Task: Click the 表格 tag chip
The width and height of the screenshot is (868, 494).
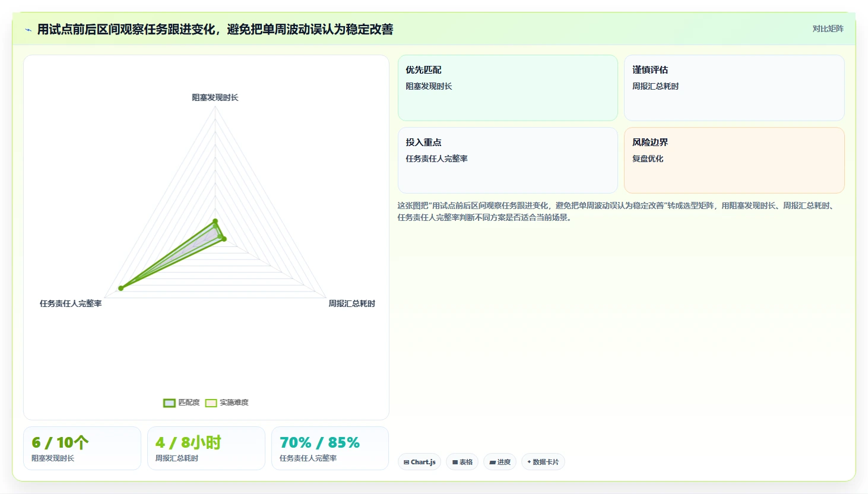Action: click(x=462, y=462)
